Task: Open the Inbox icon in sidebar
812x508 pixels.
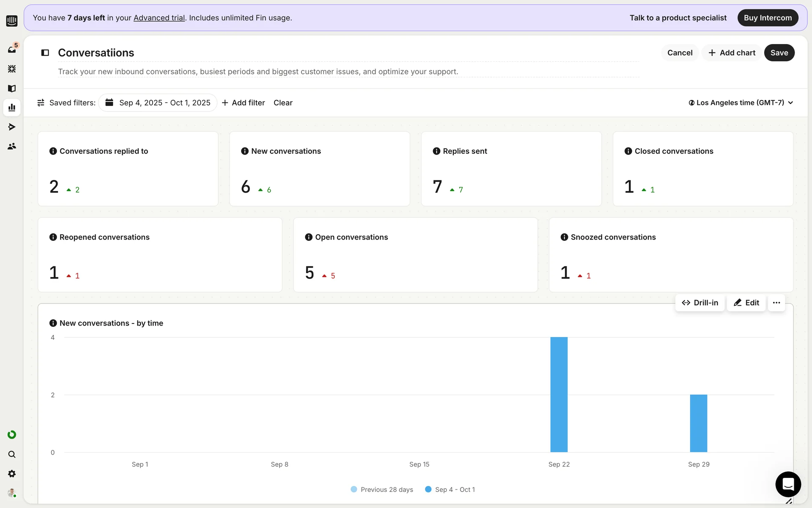Action: point(12,50)
